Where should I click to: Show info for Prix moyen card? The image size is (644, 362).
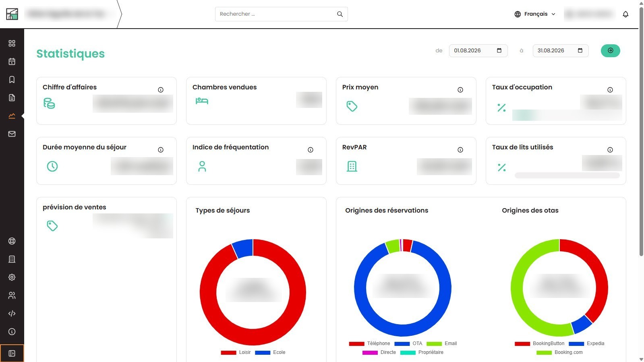pos(460,90)
